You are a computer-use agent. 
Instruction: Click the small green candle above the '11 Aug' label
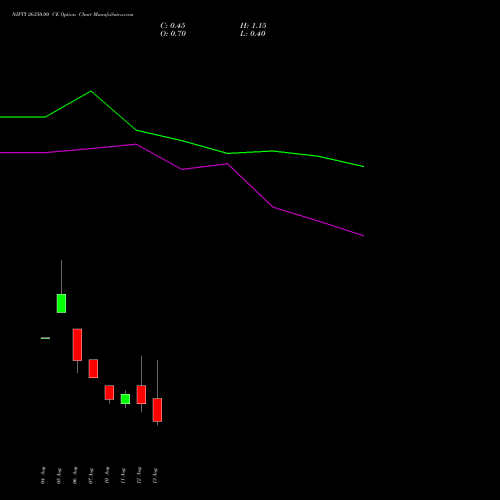click(125, 399)
